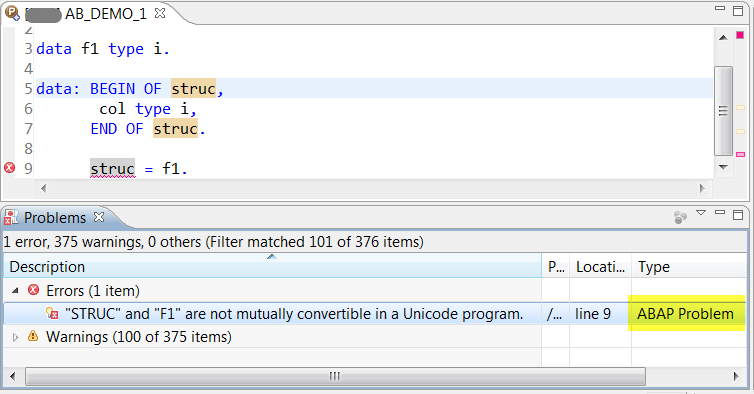This screenshot has height=394, width=754.
Task: Select the Problems view tab
Action: point(55,217)
